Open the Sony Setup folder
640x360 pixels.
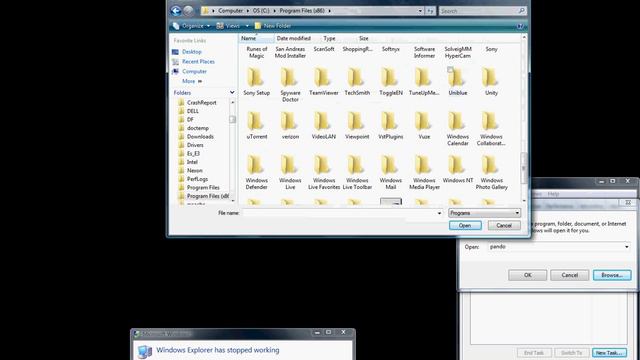pos(256,82)
